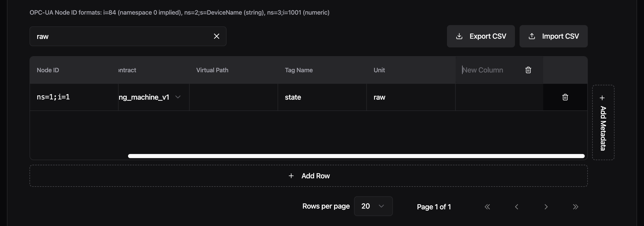Go to the next page
644x226 pixels.
[x=546, y=207]
